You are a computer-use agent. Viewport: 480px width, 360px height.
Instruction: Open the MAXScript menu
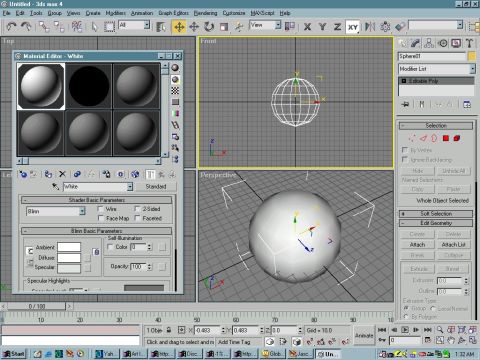point(262,13)
